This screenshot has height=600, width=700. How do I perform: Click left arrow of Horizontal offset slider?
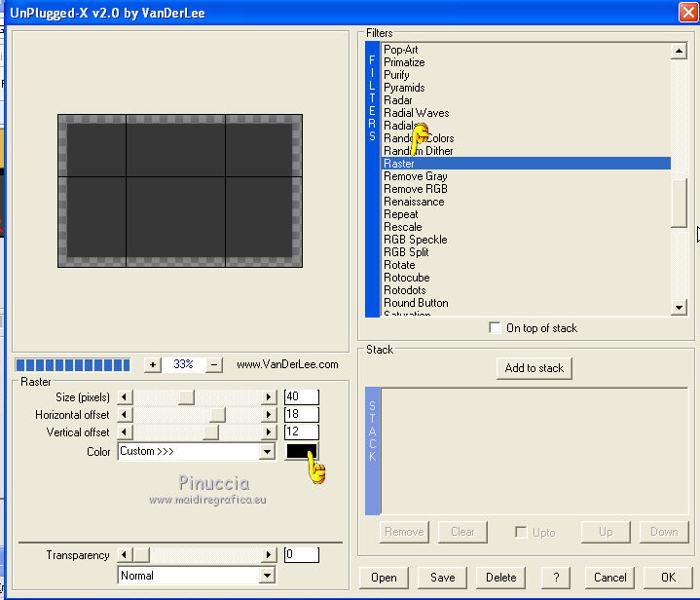124,415
